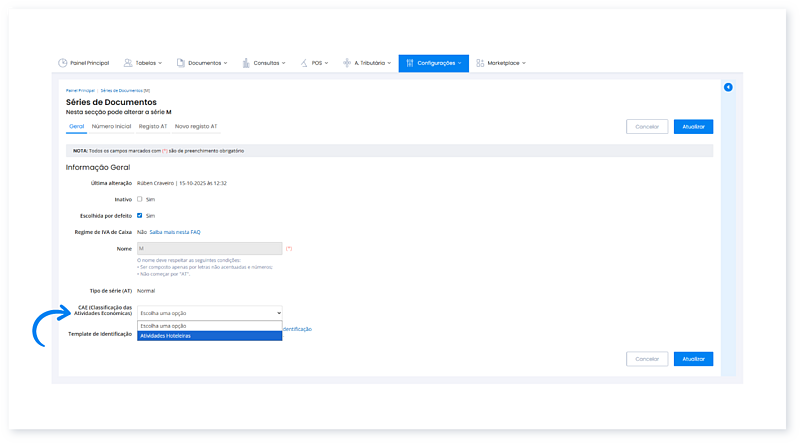Viewport: 800px width, 444px height.
Task: Click the Consultas icon in navbar
Action: 246,63
